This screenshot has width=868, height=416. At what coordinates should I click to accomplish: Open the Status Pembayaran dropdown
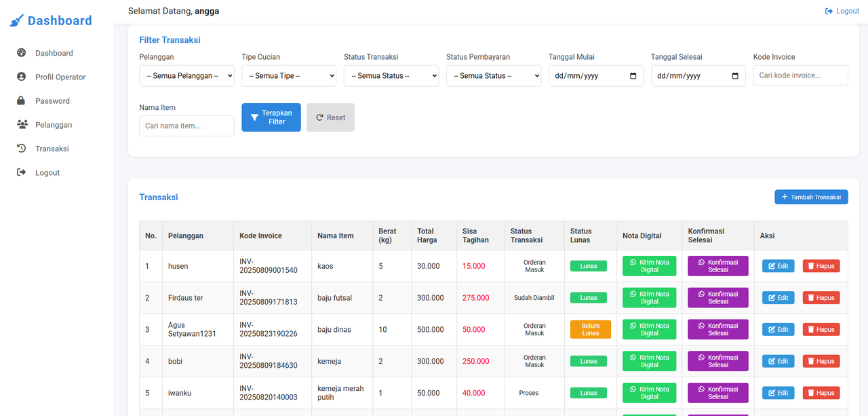pos(494,76)
